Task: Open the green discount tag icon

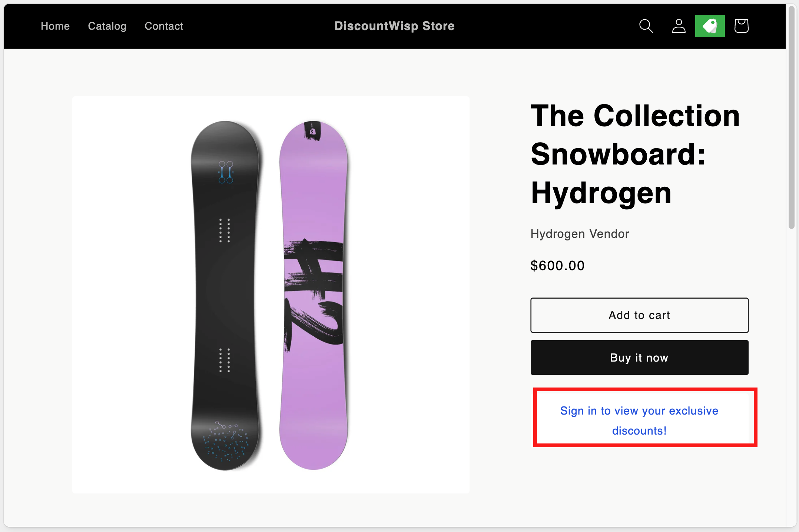Action: pyautogui.click(x=710, y=26)
